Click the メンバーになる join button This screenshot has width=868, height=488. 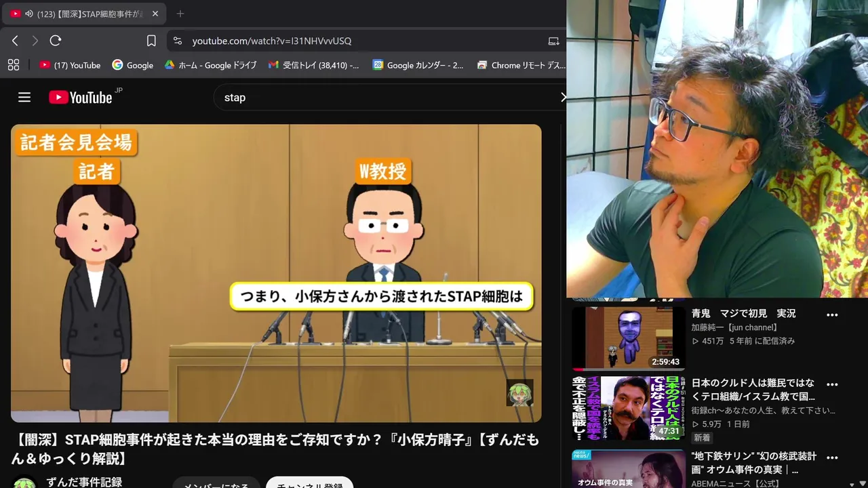(x=216, y=483)
